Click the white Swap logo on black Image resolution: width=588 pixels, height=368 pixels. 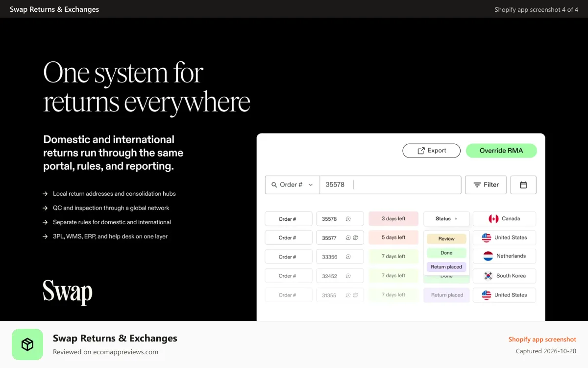(68, 292)
